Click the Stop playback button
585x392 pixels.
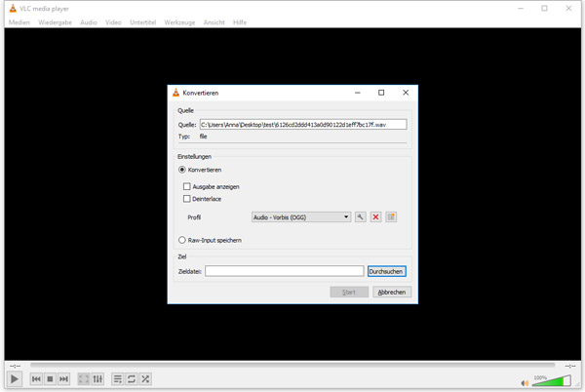(x=50, y=379)
